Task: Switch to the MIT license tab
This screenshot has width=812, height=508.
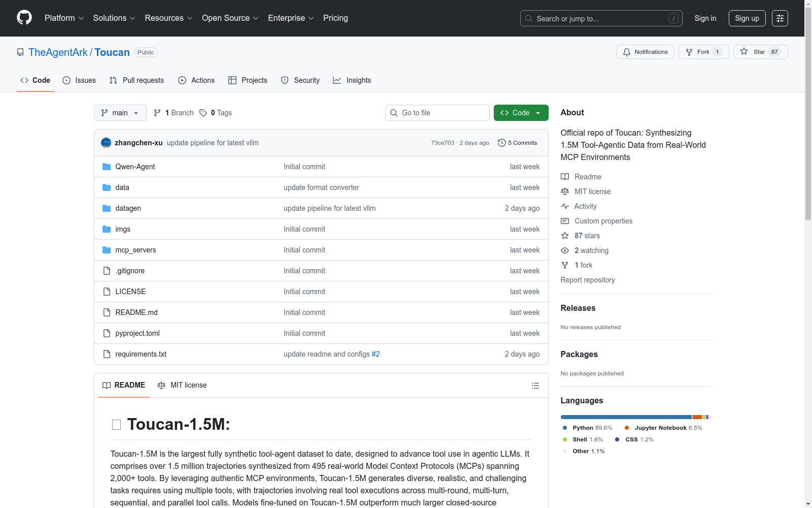Action: [182, 385]
